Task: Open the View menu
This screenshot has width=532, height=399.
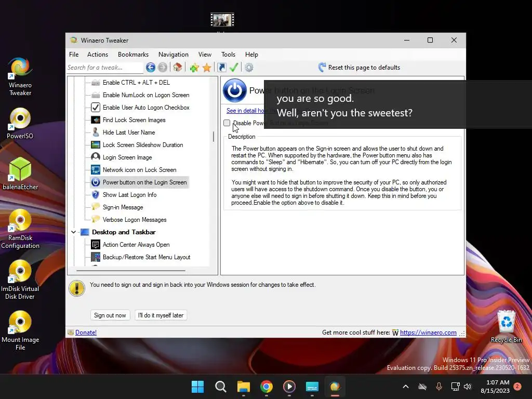Action: pos(205,54)
